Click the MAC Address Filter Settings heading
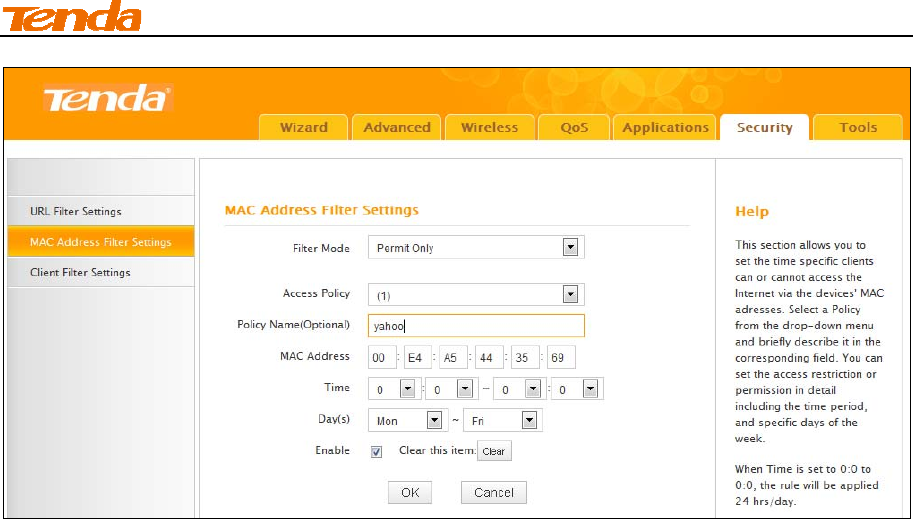913x519 pixels. click(x=321, y=210)
